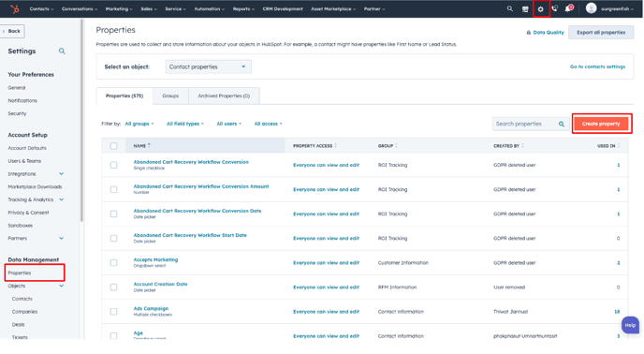Viewport: 644px width, 354px height.
Task: Open the All field types filter
Action: point(184,124)
